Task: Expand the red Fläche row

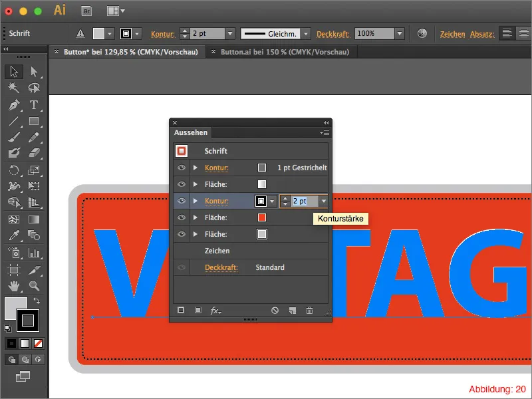Action: tap(195, 217)
